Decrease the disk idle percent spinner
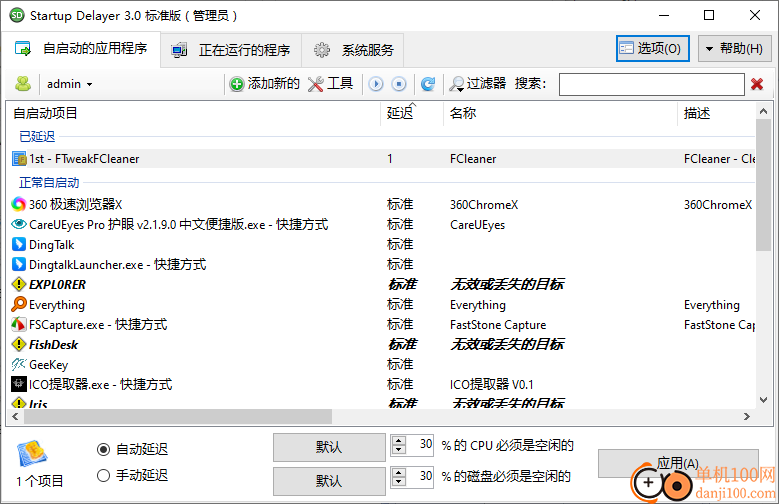 coord(398,481)
